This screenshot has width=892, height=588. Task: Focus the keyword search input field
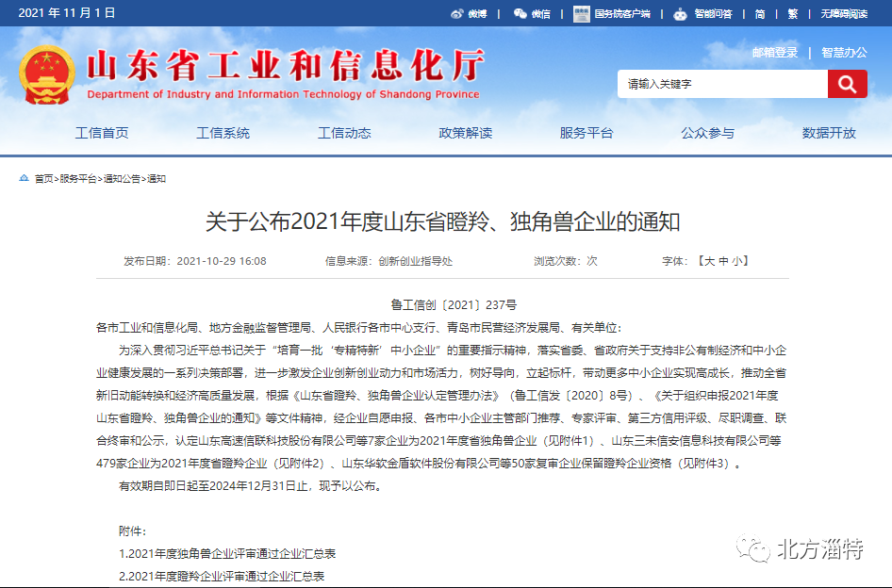(x=722, y=84)
